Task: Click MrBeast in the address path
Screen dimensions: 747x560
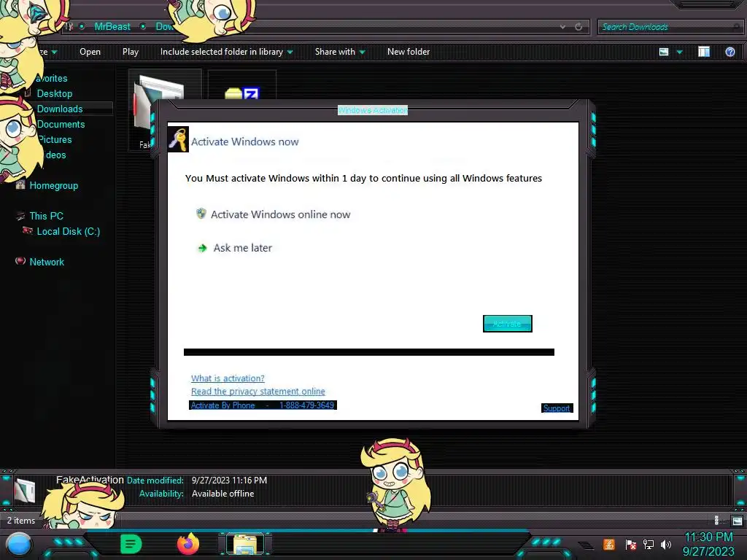Action: [112, 27]
